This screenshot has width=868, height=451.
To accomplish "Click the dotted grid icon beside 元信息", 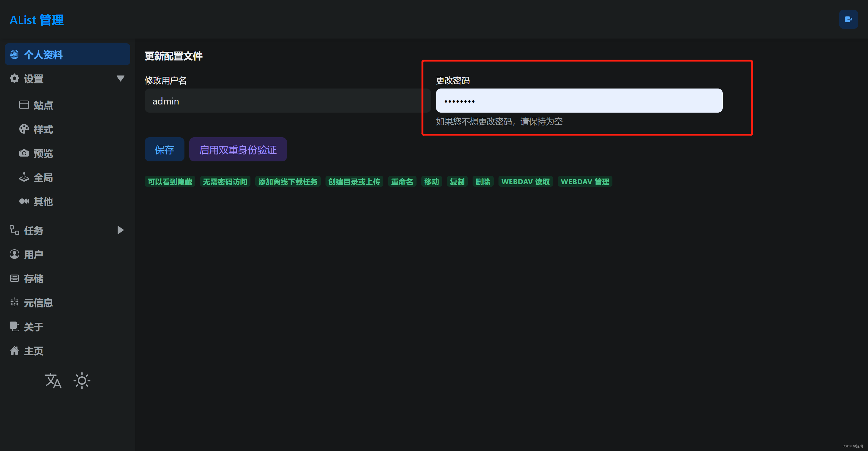I will point(14,303).
